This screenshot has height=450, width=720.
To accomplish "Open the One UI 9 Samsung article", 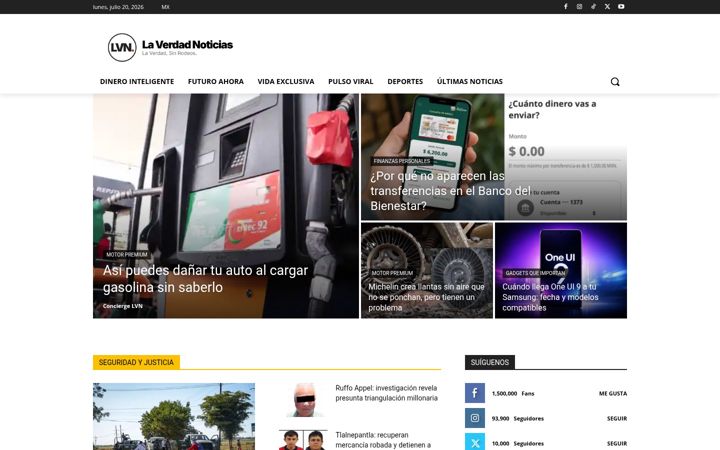I will point(550,297).
